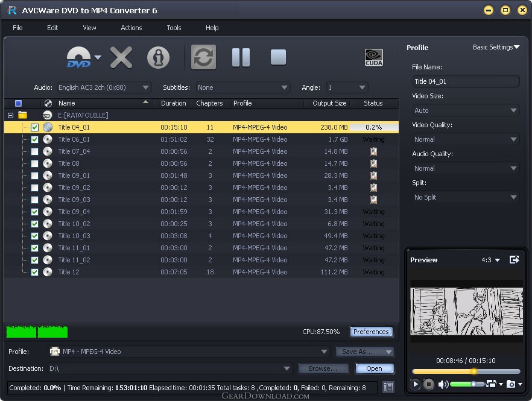Click the Convert refresh-arrows icon
Image resolution: width=532 pixels, height=401 pixels.
click(204, 57)
